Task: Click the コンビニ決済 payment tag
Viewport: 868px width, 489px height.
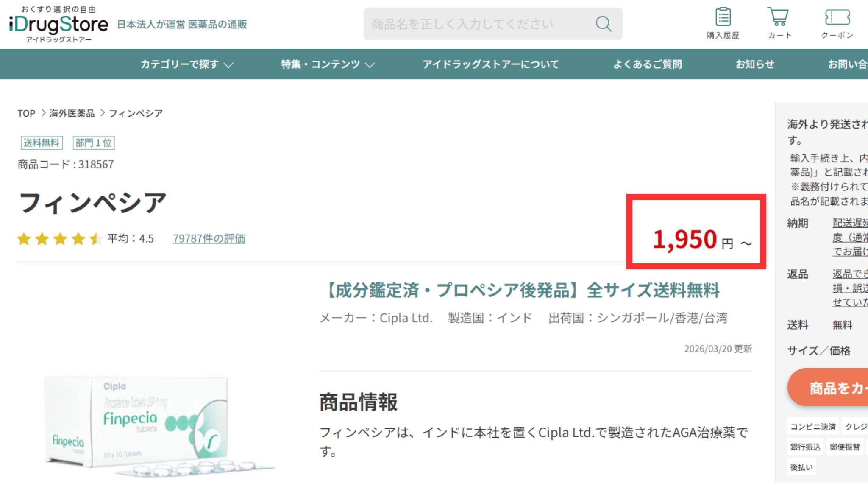Action: [x=812, y=426]
